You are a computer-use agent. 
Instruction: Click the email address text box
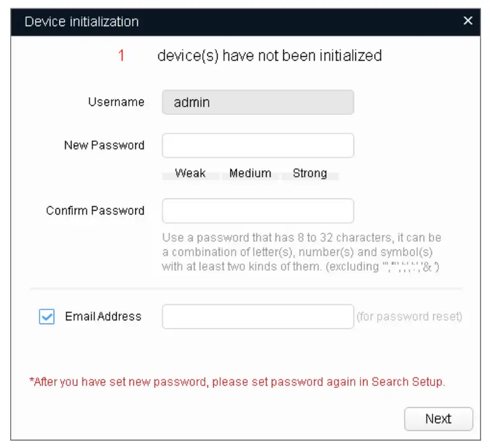[258, 317]
